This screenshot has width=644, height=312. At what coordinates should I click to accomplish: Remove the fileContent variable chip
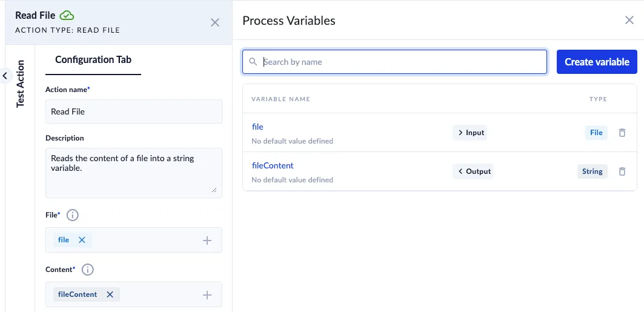[x=110, y=294]
